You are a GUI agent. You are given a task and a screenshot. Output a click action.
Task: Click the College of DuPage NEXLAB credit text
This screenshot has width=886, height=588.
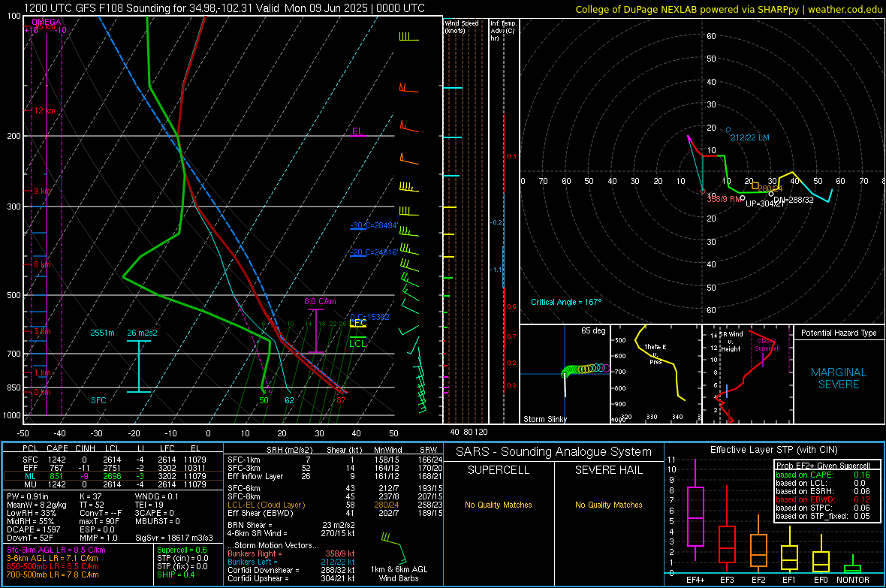point(728,9)
